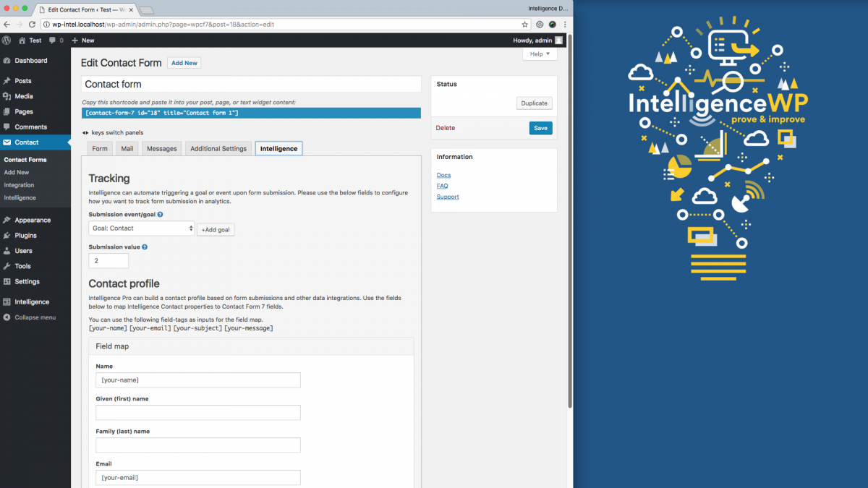Click the Media icon in sidebar
Viewport: 868px width, 488px height.
pos(7,96)
